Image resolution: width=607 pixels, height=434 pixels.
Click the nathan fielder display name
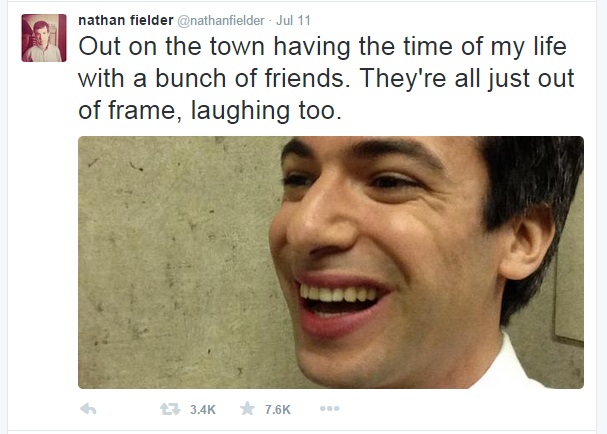click(x=126, y=20)
